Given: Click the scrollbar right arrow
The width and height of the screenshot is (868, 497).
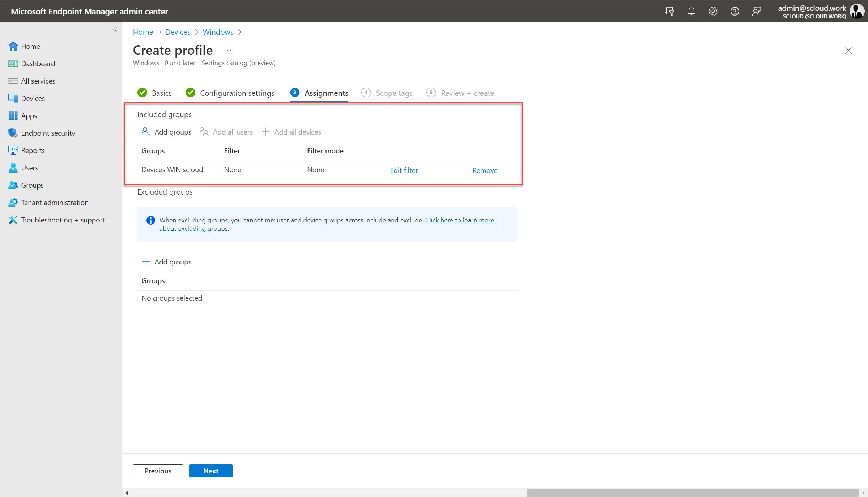Looking at the screenshot, I should pyautogui.click(x=864, y=493).
